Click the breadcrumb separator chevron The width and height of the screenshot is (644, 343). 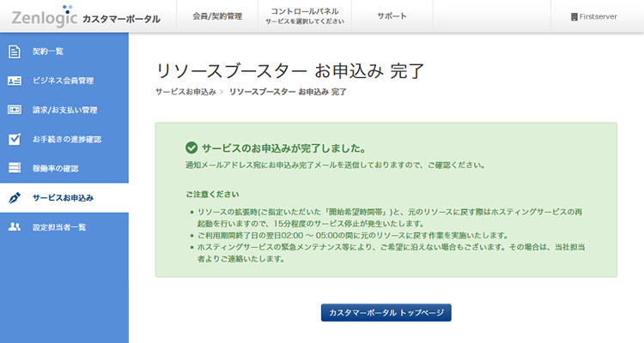(x=222, y=93)
